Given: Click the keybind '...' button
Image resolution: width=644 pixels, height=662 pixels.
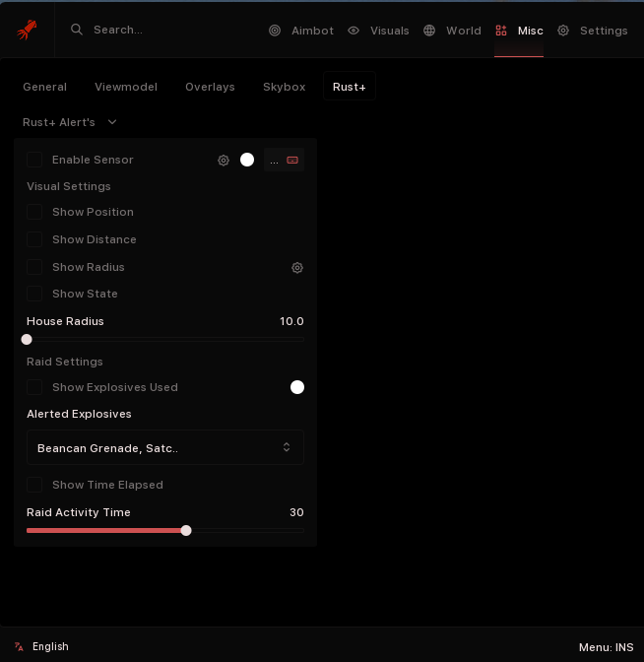Looking at the screenshot, I should 275,161.
